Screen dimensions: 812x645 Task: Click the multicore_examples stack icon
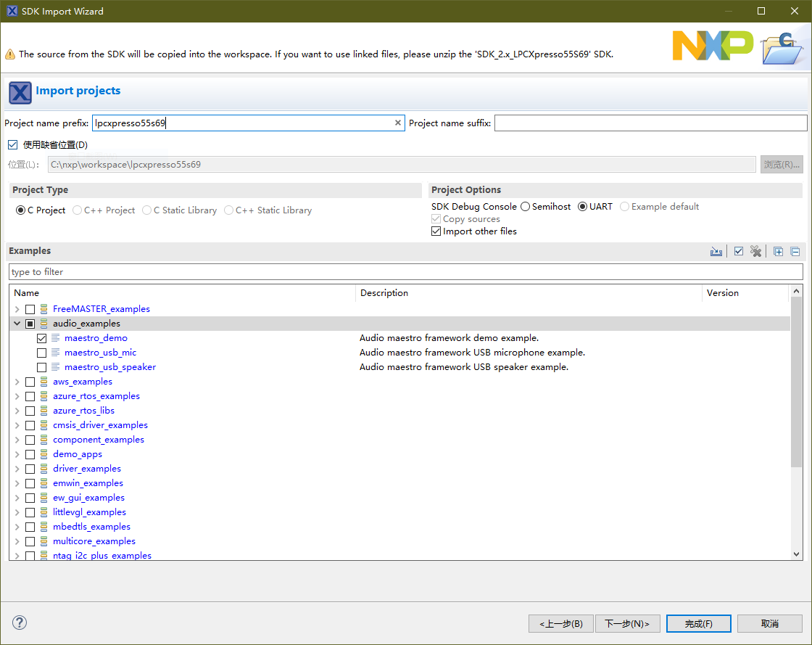click(44, 541)
